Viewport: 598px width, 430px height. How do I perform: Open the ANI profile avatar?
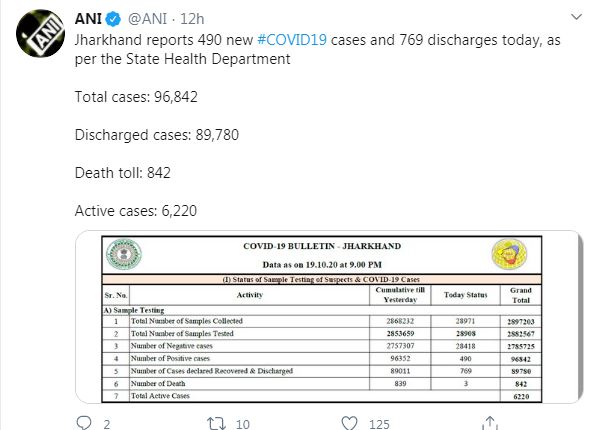[40, 34]
